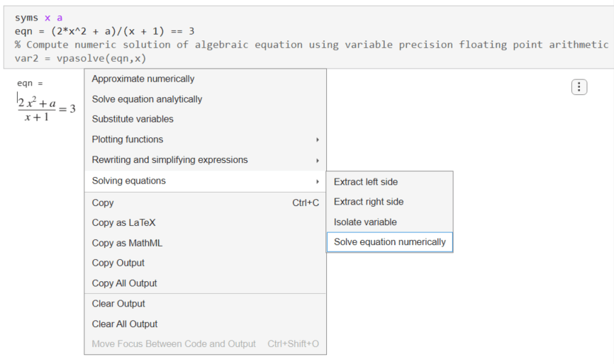Click Clear Output menu entry
Image resolution: width=614 pixels, height=364 pixels.
[118, 304]
